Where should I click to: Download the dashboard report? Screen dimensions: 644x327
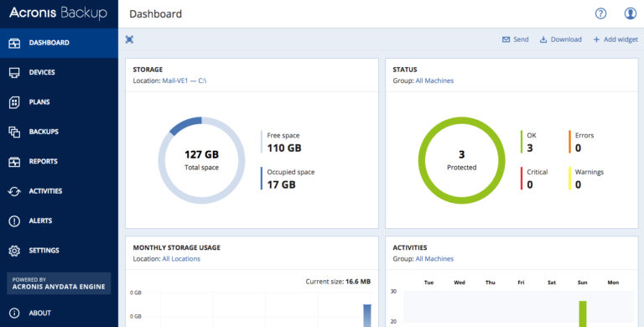[x=561, y=39]
